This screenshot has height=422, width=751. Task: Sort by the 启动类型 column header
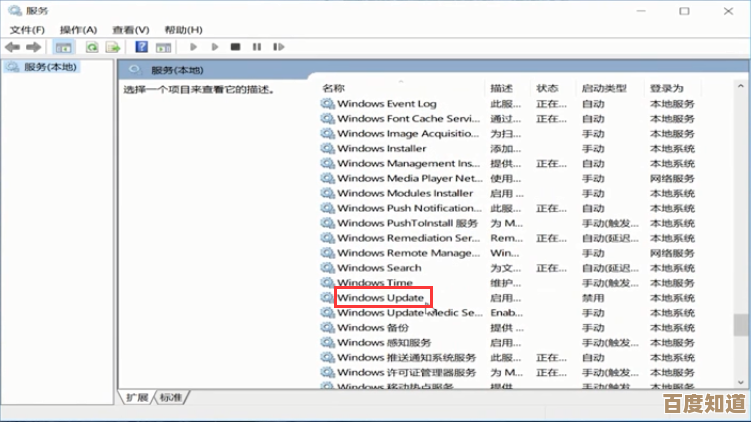coord(605,88)
